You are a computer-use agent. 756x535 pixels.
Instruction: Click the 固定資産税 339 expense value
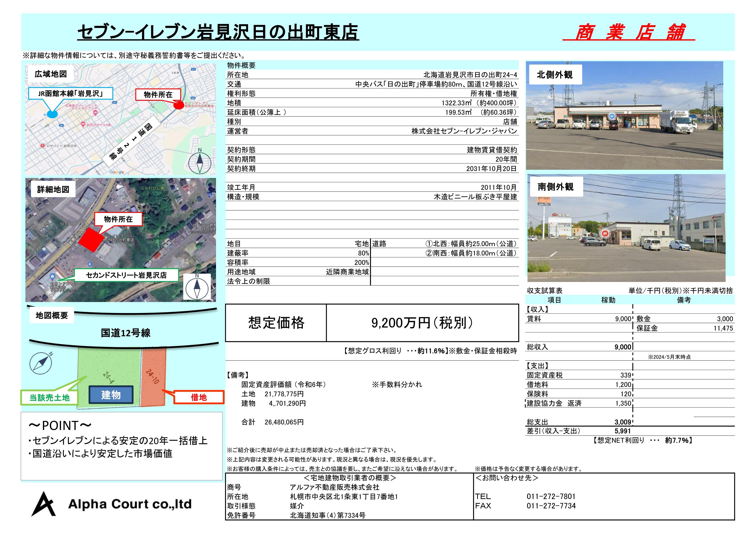(626, 375)
